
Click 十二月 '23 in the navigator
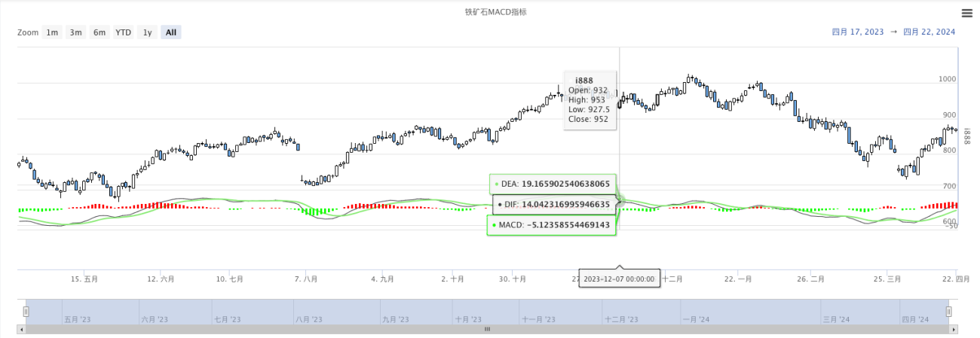coord(621,320)
